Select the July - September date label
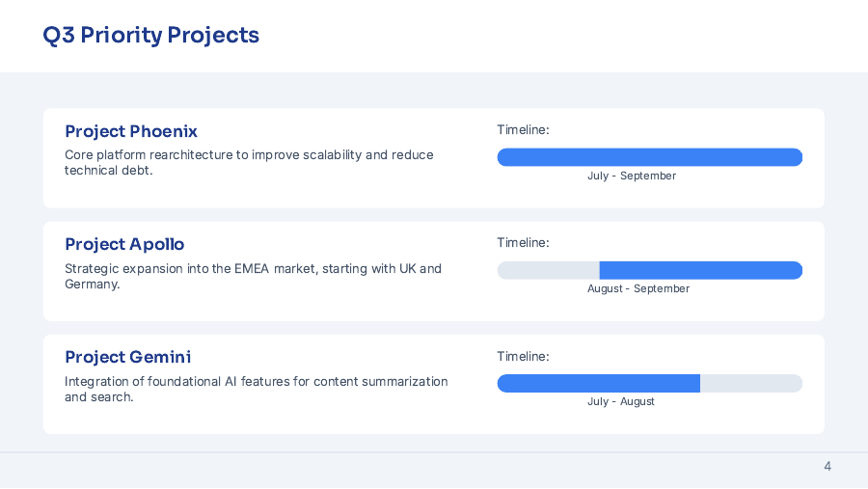This screenshot has height=489, width=868. click(x=632, y=177)
